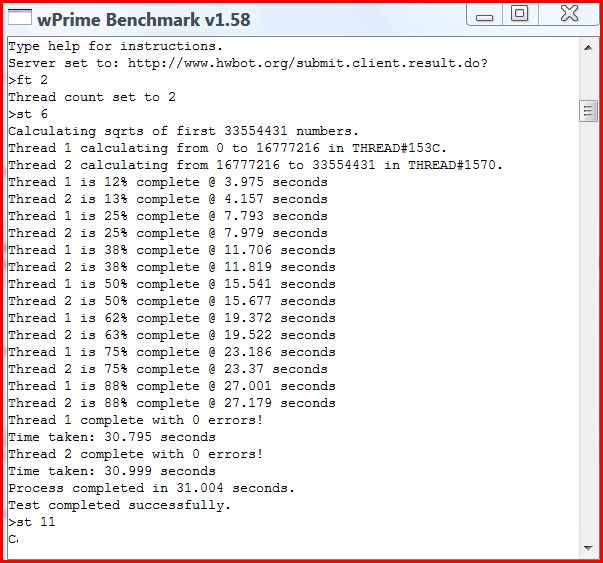603x563 pixels.
Task: Click 'Process completed in 31.004 seconds.'
Action: [x=152, y=488]
